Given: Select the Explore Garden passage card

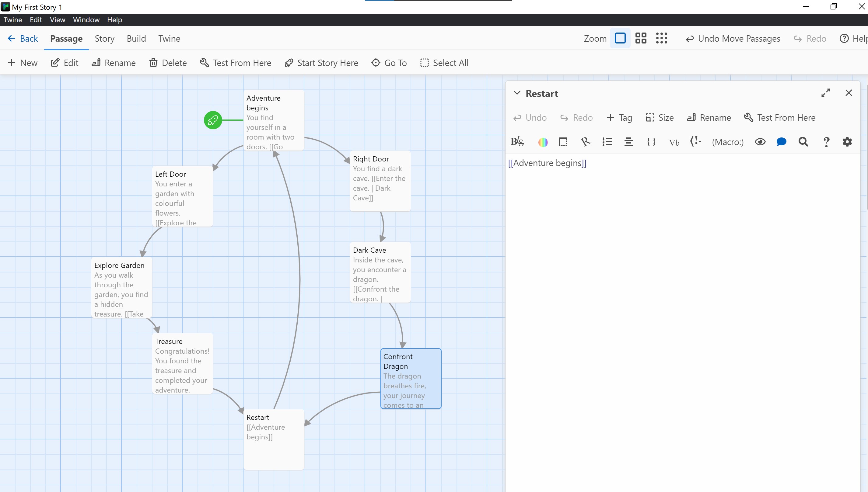Looking at the screenshot, I should (121, 287).
